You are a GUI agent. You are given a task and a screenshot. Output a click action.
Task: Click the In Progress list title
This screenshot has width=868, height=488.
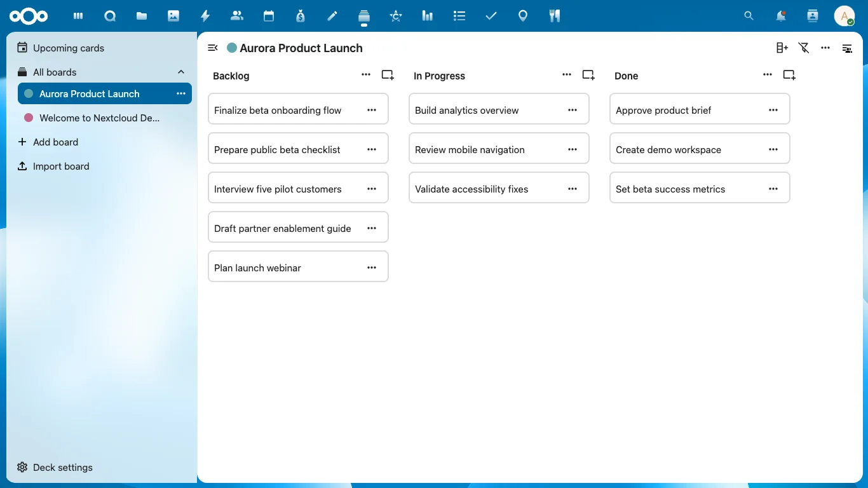click(439, 76)
